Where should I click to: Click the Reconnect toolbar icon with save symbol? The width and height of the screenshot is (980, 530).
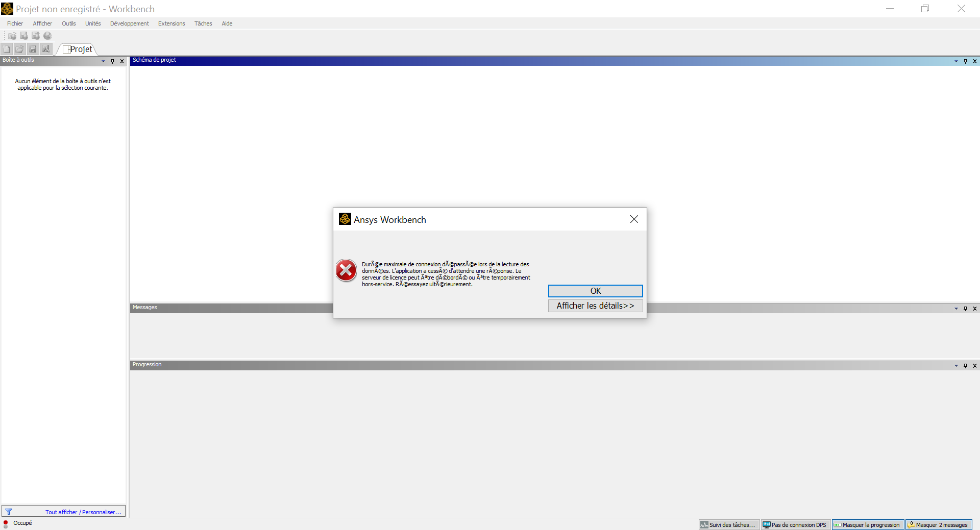24,36
